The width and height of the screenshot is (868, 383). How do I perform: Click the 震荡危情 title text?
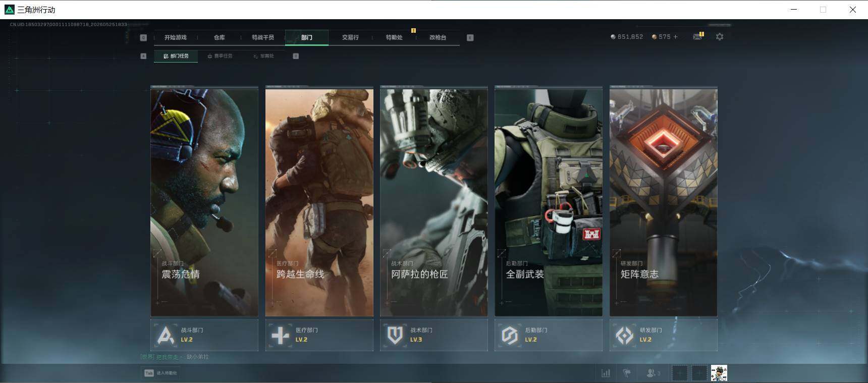pos(181,274)
